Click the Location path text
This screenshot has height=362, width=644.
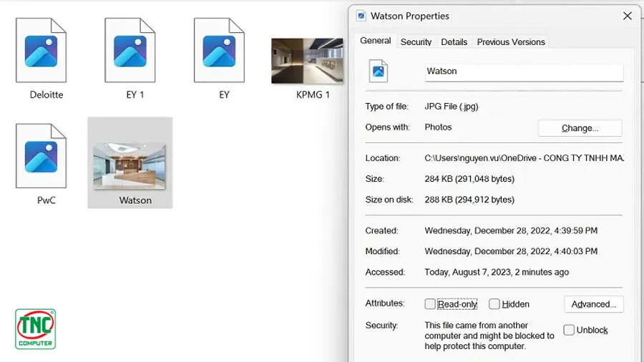[x=524, y=158]
